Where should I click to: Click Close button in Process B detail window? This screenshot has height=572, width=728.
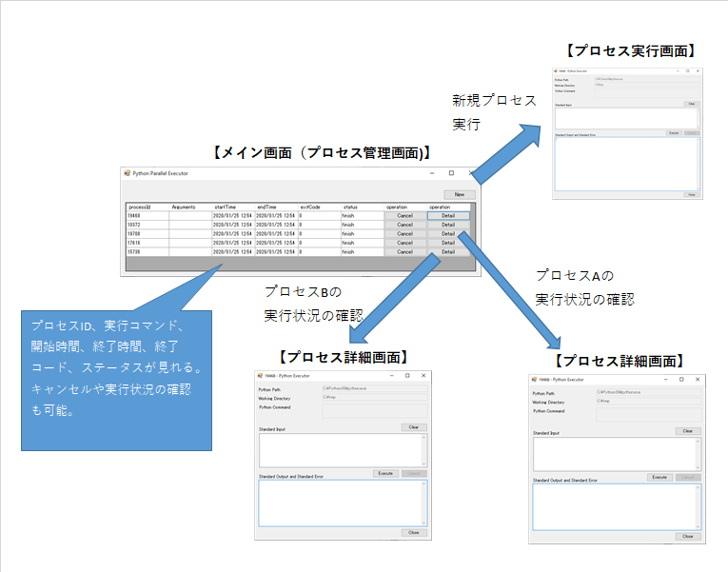click(414, 533)
